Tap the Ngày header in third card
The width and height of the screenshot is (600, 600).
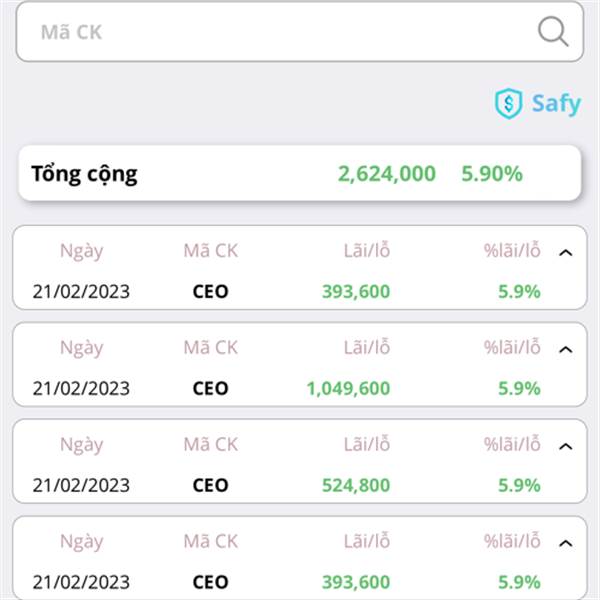(x=82, y=445)
